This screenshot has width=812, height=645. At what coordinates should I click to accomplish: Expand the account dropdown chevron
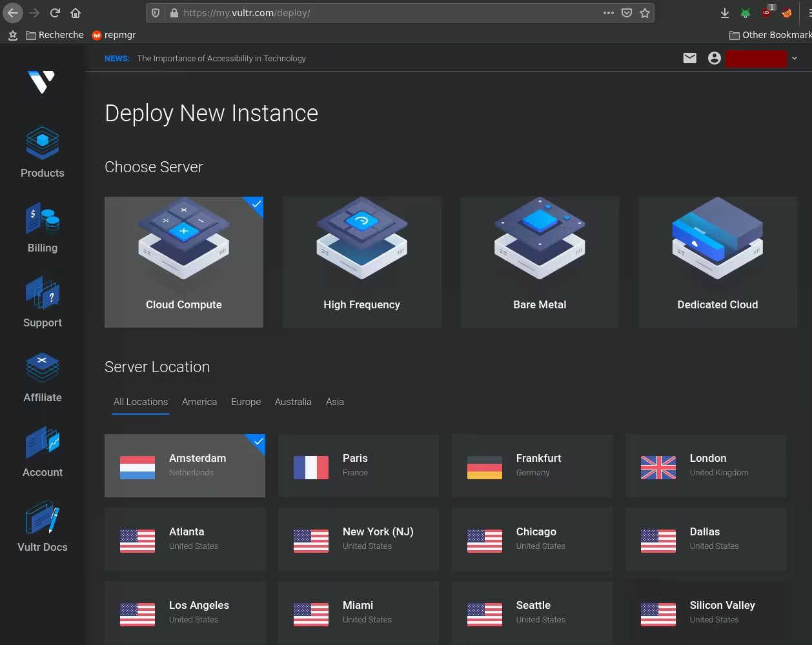(795, 58)
